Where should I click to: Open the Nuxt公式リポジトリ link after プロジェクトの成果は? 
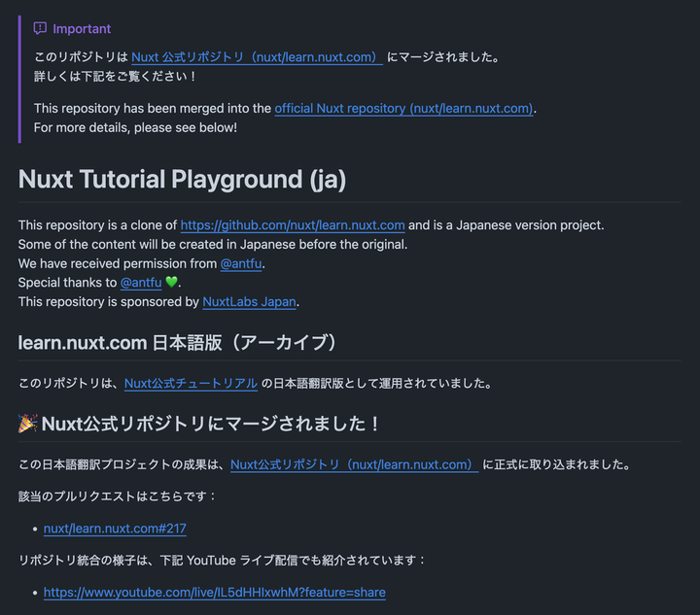point(355,464)
